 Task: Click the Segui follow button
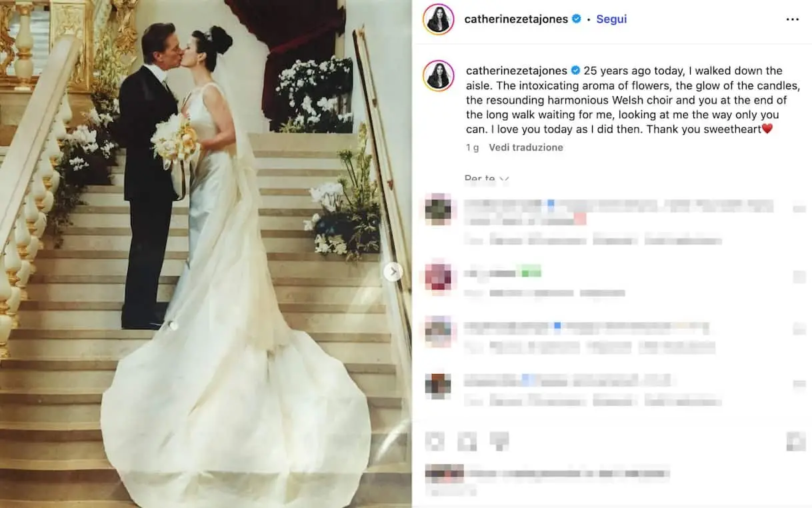tap(611, 19)
